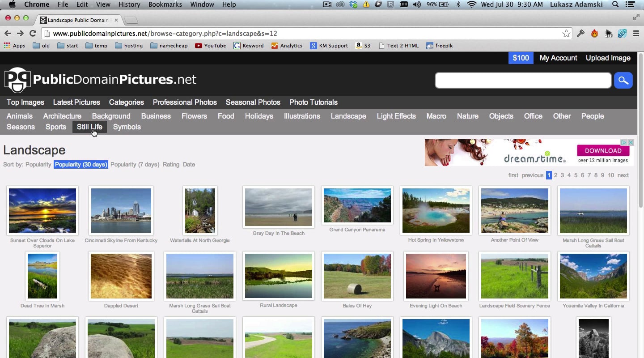Screen dimensions: 644x358
Task: Open the S3 Amazon bookmark
Action: [363, 46]
